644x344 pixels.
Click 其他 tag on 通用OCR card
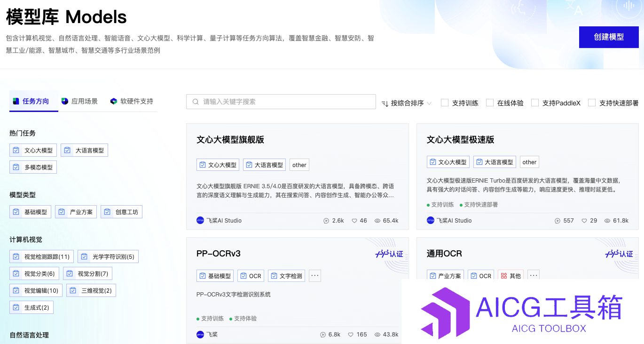(x=511, y=275)
